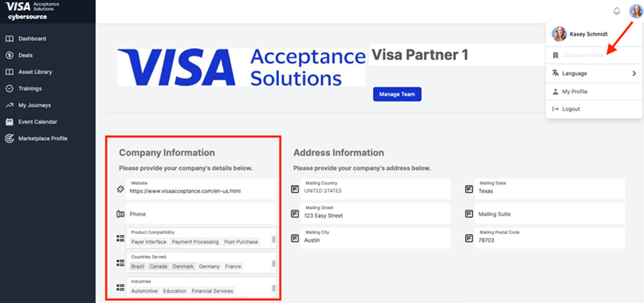The image size is (644, 303).
Task: Open the user avatar menu
Action: [x=635, y=11]
